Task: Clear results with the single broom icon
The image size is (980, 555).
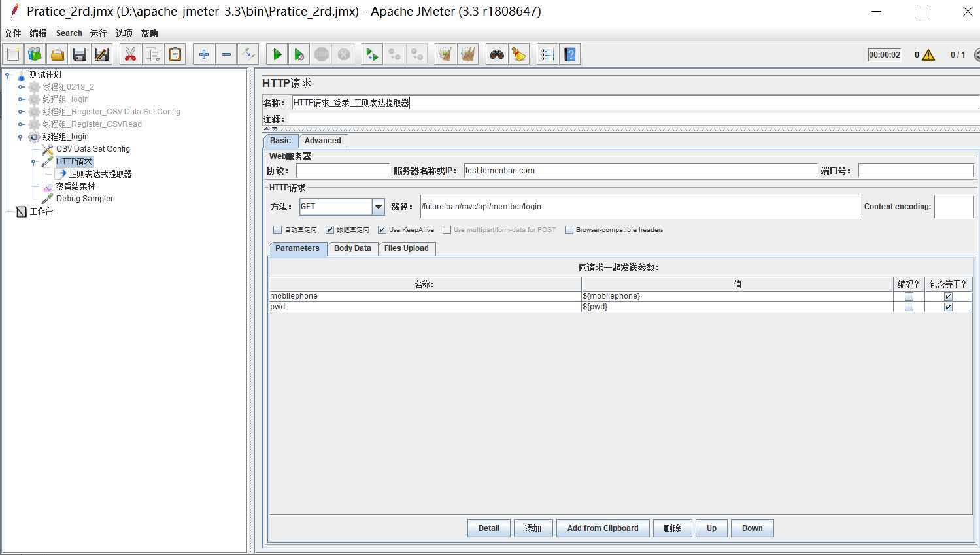Action: tap(445, 54)
